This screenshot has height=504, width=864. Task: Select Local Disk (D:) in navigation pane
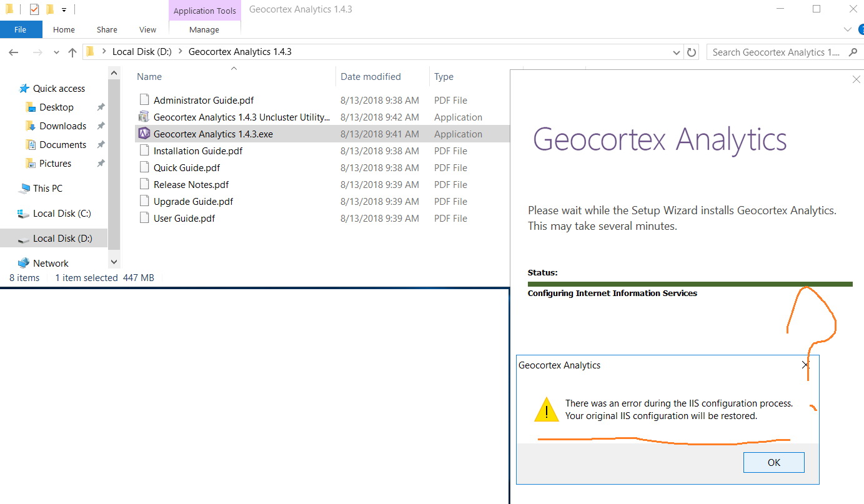coord(54,239)
